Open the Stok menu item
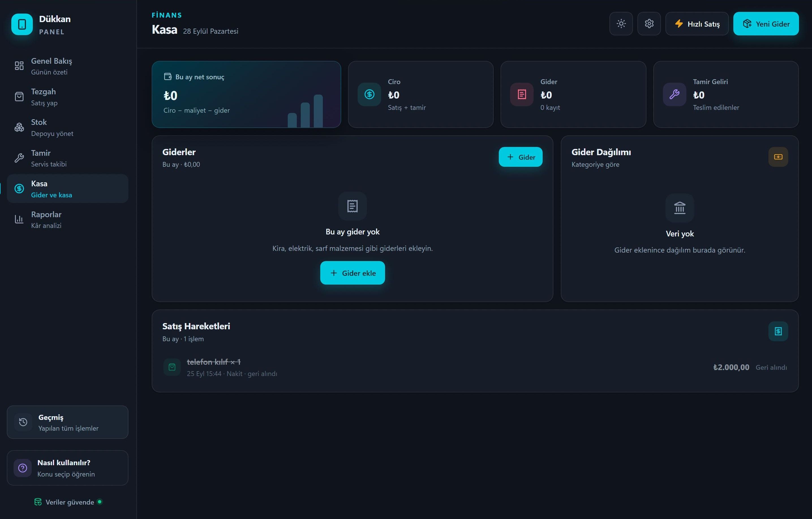The width and height of the screenshot is (812, 519). [x=67, y=128]
